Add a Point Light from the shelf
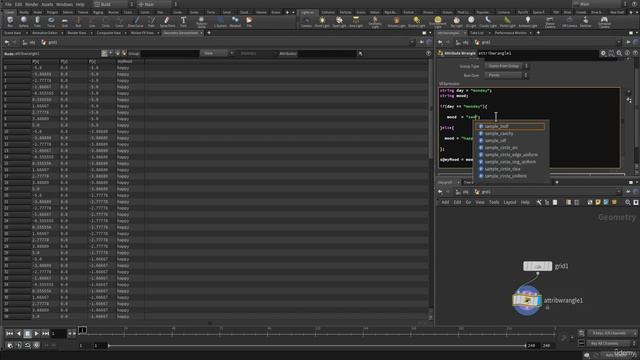Viewport: 640px width, 360px height. tap(322, 22)
